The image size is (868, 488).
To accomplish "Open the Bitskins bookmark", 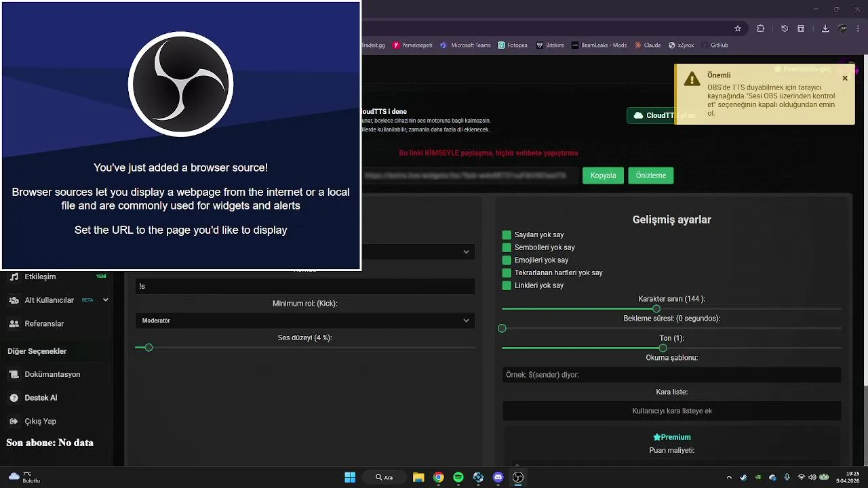I will click(x=550, y=45).
